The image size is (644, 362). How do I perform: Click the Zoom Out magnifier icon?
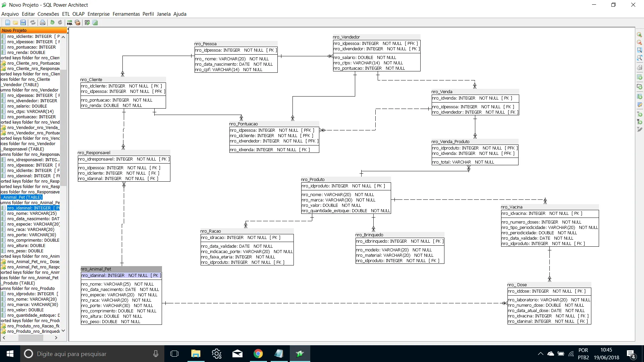[x=640, y=43]
